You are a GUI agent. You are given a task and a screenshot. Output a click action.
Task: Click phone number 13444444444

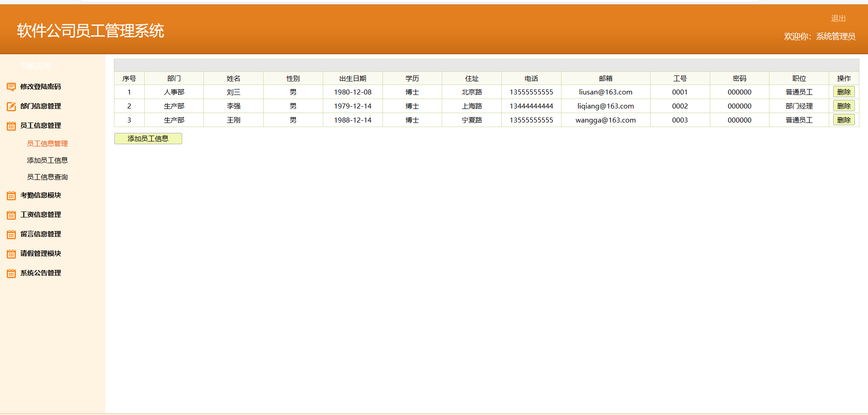pos(531,106)
